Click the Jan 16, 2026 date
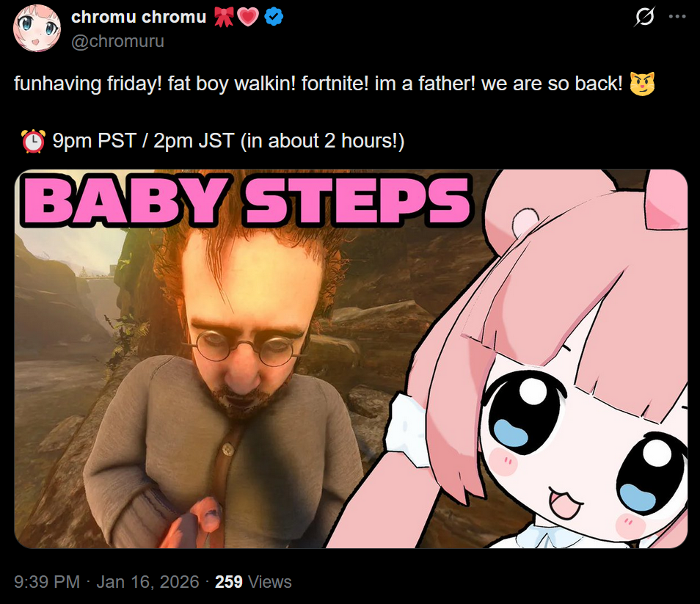 147,582
